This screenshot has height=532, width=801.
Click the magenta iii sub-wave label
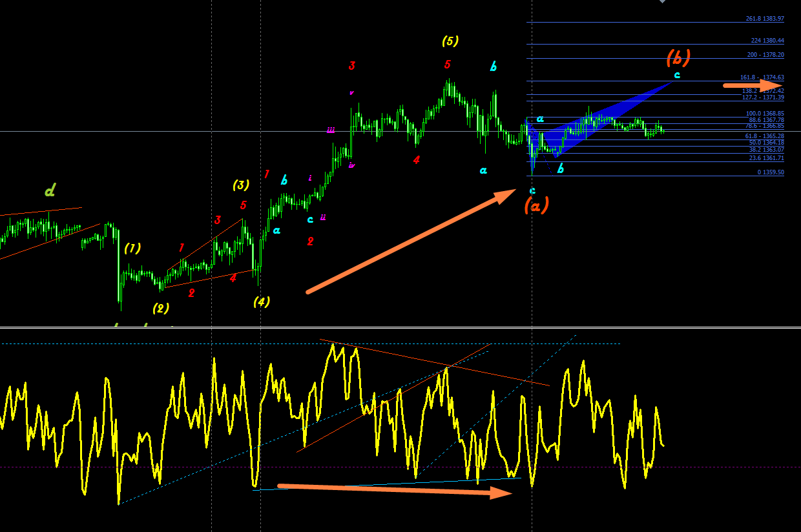point(331,130)
